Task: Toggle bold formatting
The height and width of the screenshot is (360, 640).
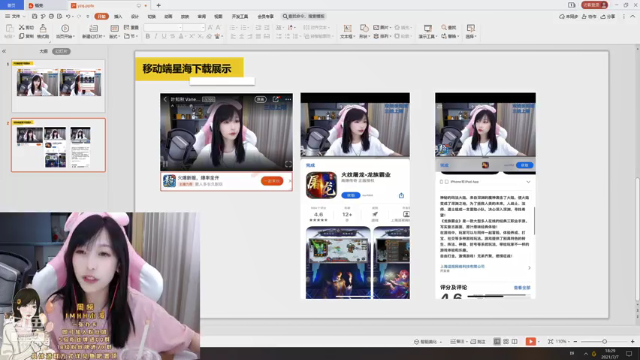Action: point(148,36)
